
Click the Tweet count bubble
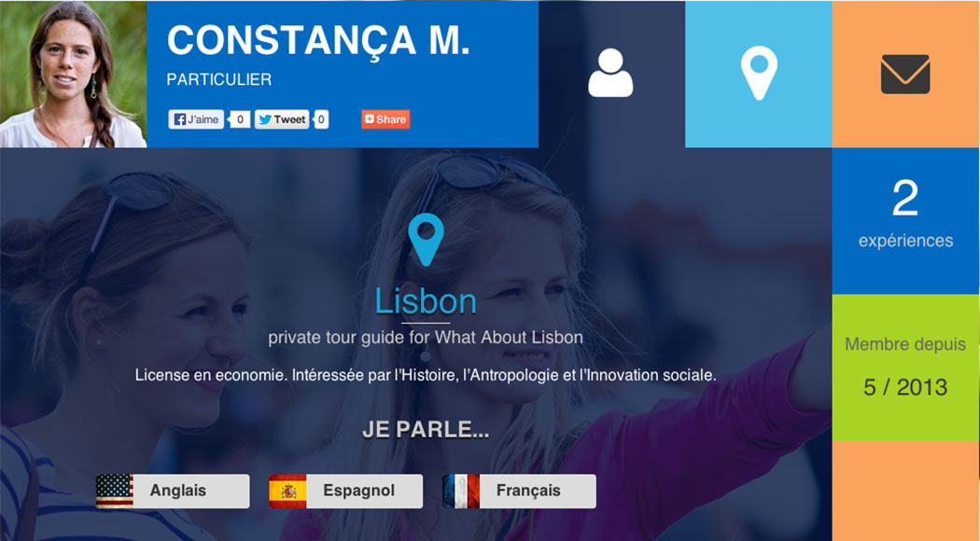point(321,119)
